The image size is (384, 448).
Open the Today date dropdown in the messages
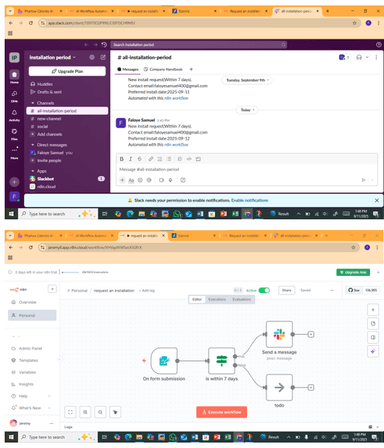pyautogui.click(x=247, y=110)
